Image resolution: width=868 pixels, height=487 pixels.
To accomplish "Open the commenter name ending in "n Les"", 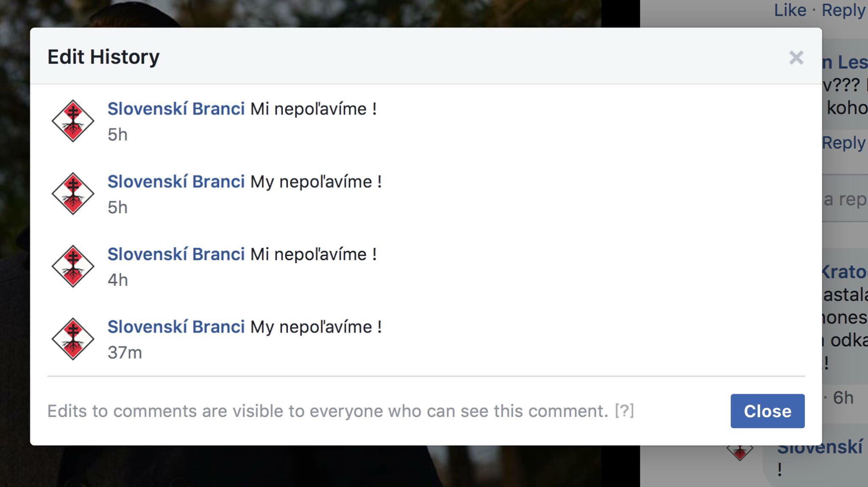I will coord(844,62).
